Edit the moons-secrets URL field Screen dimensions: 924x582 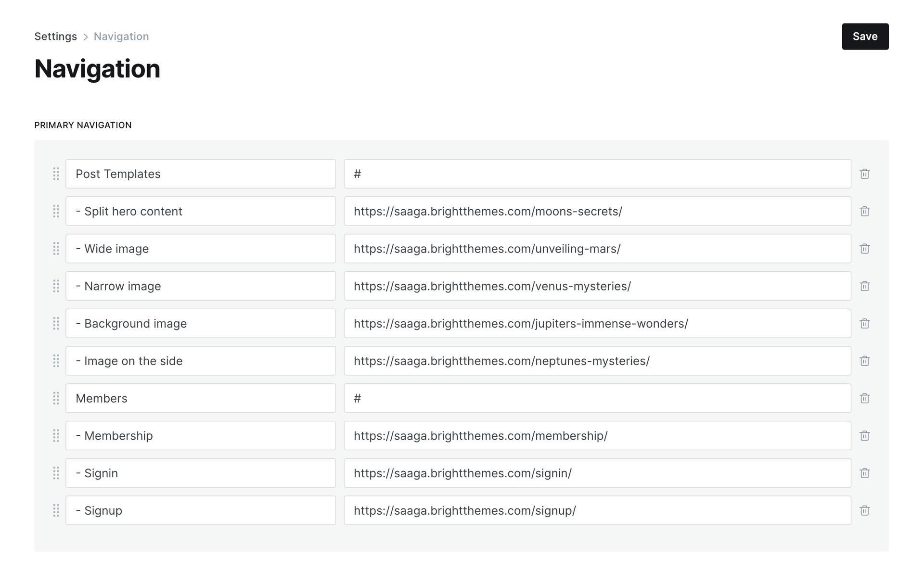pos(597,211)
